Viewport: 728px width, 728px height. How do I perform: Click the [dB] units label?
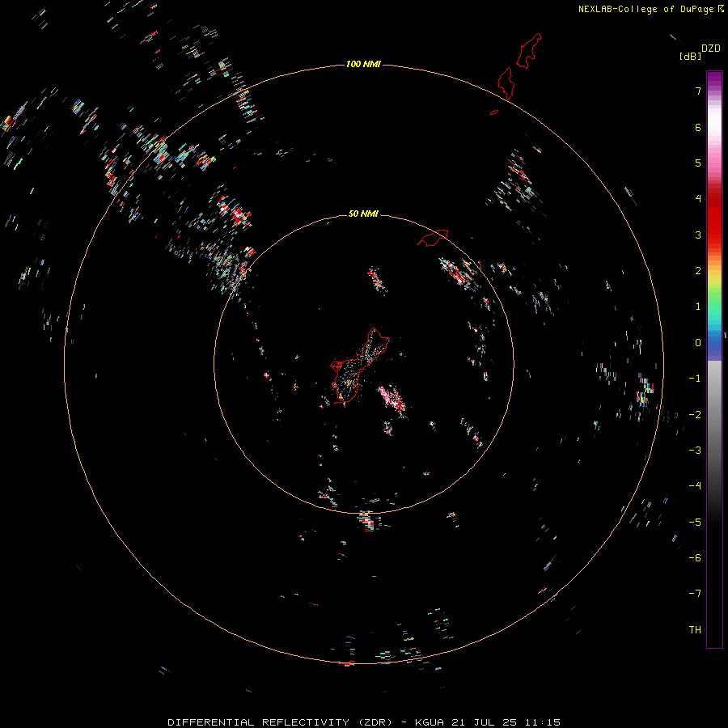690,56
